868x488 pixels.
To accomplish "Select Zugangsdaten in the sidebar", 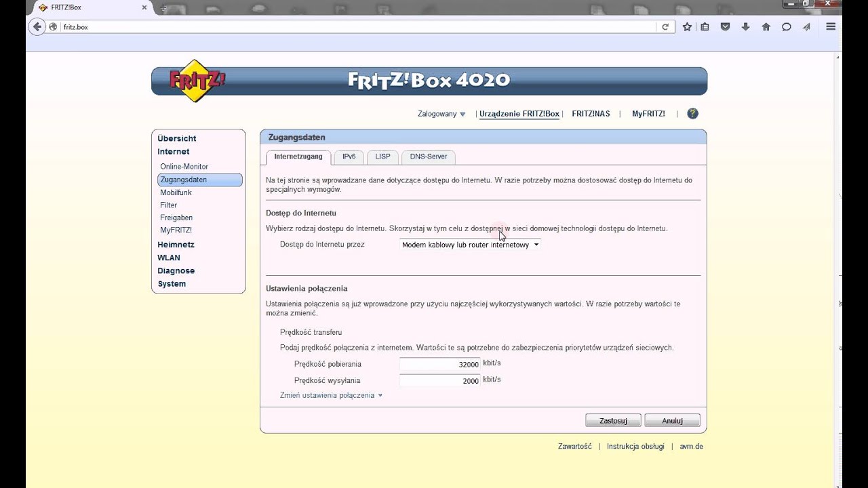I will coord(200,180).
